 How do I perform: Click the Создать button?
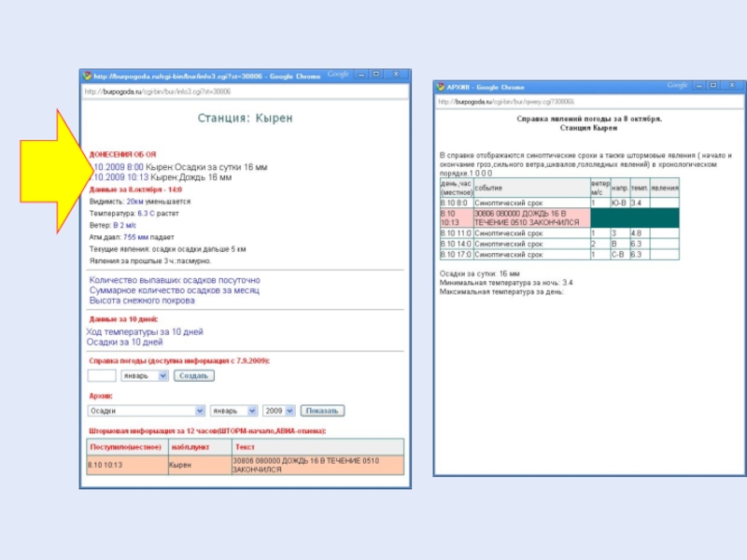[x=194, y=376]
